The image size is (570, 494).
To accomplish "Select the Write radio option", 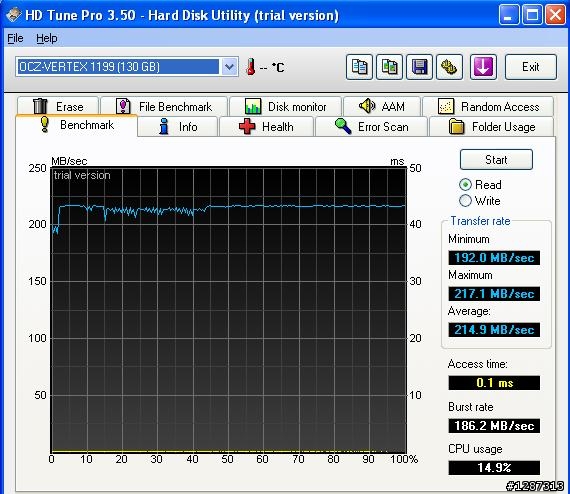I will (480, 201).
